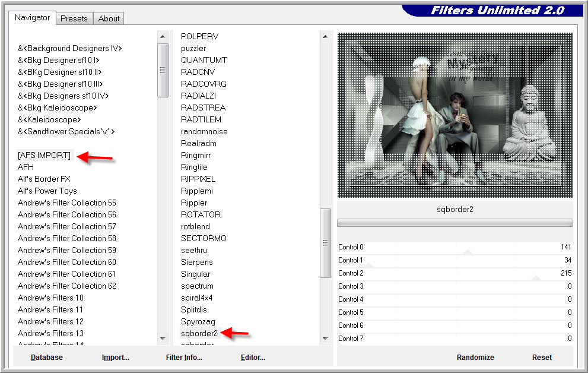
Task: Click the filter list scroll up arrow
Action: pos(325,36)
